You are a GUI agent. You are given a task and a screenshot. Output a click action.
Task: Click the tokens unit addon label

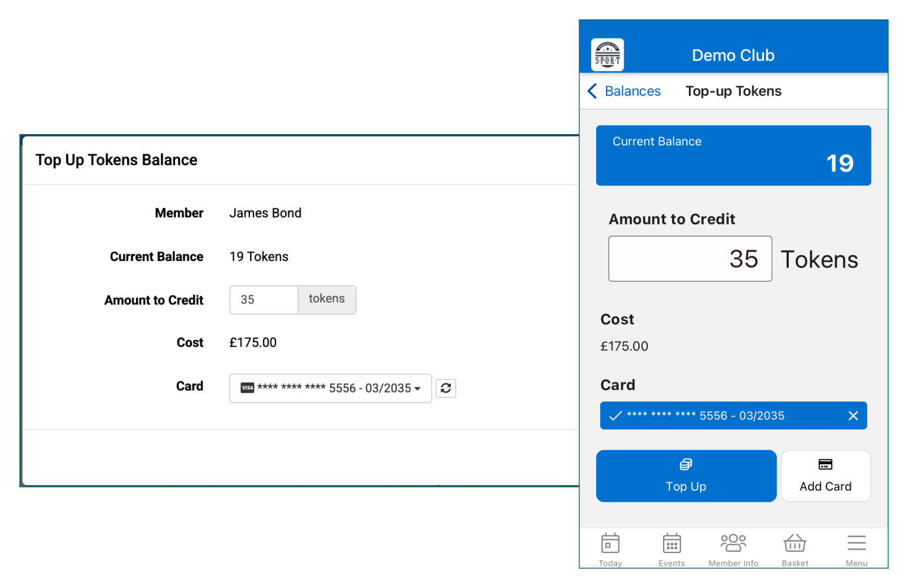click(327, 299)
